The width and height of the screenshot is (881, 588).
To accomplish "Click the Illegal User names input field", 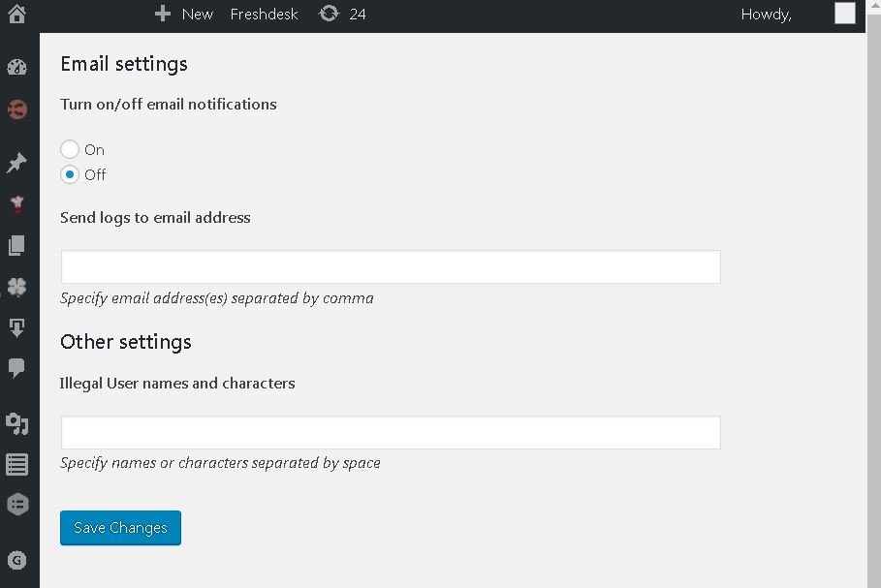I will pos(391,433).
